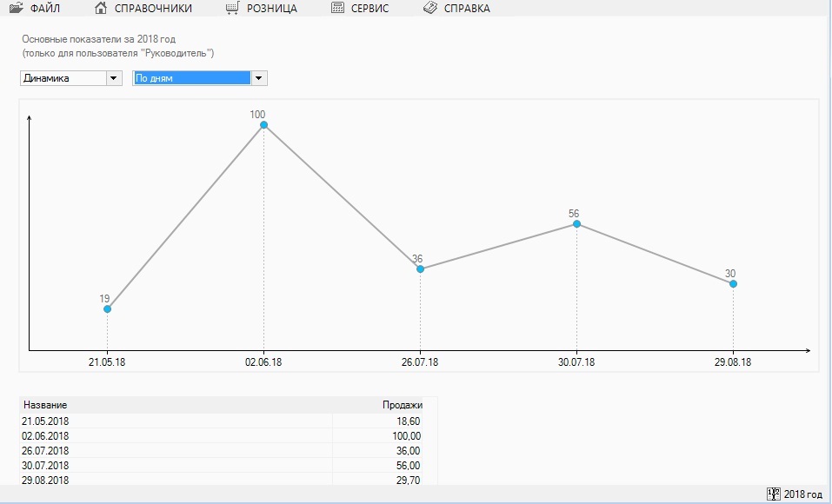Screen dimensions: 832x504
Task: Sort by the Продажи column header
Action: pyautogui.click(x=402, y=405)
